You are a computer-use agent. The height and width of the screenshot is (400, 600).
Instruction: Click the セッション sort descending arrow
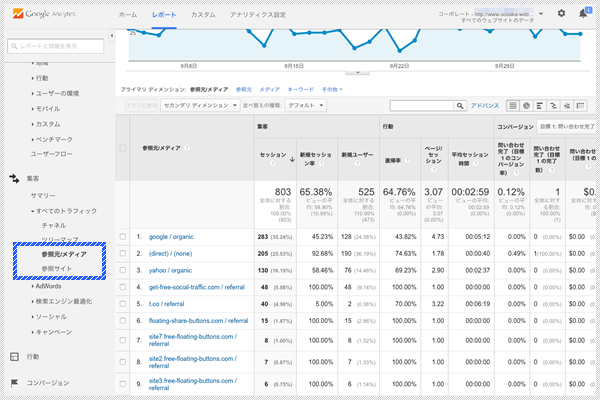[292, 159]
